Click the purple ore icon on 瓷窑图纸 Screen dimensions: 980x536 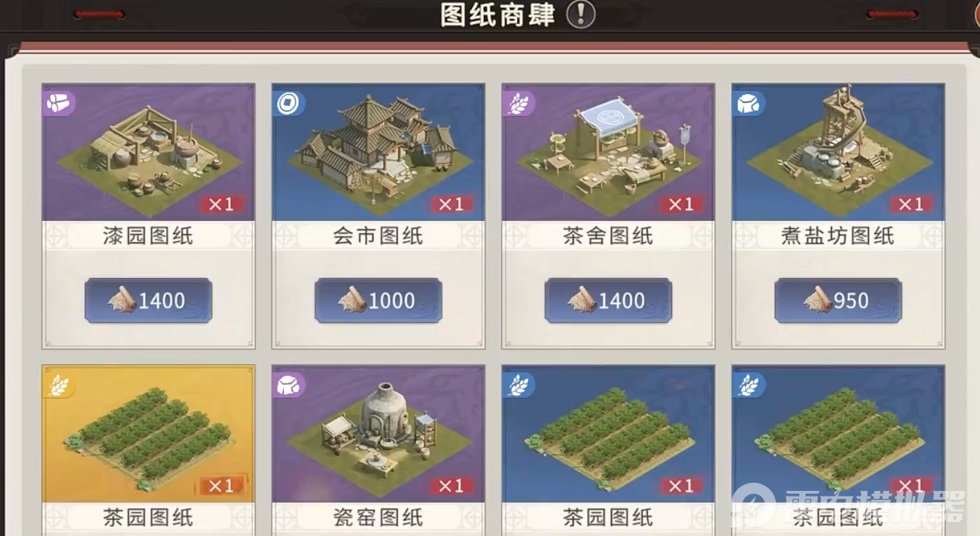[289, 385]
